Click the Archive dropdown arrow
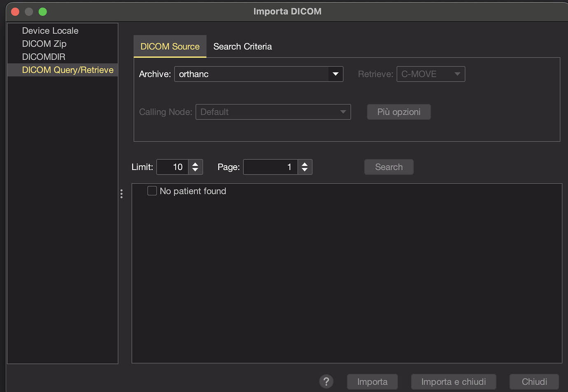 [x=336, y=74]
